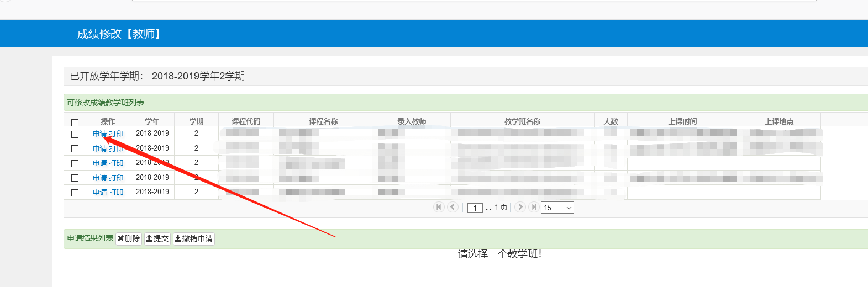
Task: Click 申请 link in the fourth row
Action: (100, 178)
